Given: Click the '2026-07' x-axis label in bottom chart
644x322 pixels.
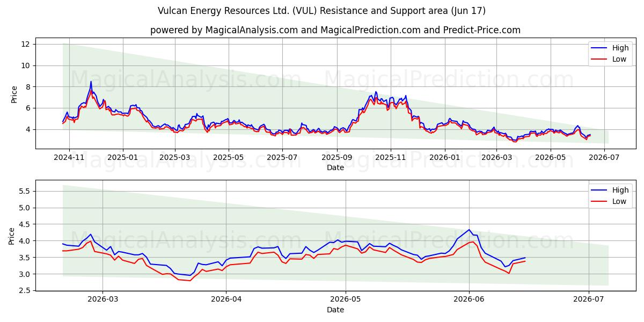Looking at the screenshot, I should (x=589, y=299).
